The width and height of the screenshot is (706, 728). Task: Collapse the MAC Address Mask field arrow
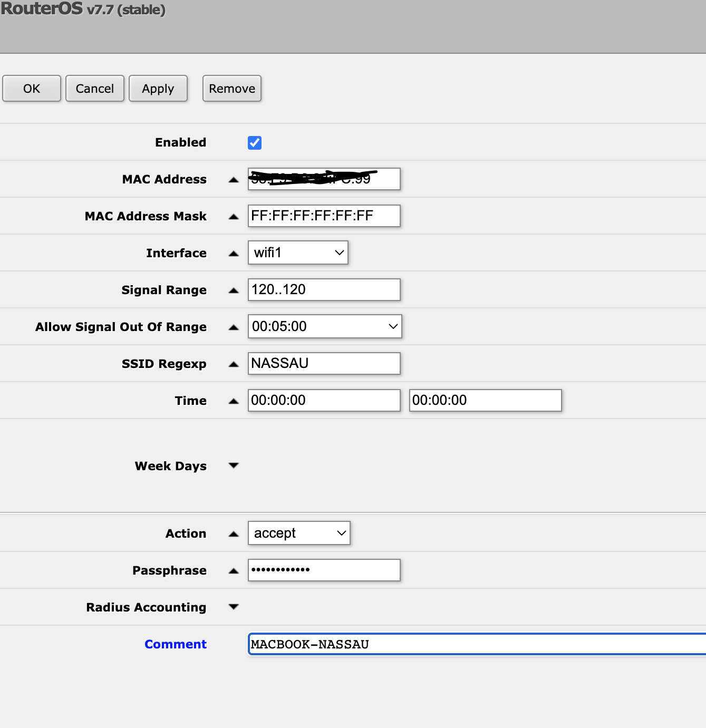pos(234,217)
